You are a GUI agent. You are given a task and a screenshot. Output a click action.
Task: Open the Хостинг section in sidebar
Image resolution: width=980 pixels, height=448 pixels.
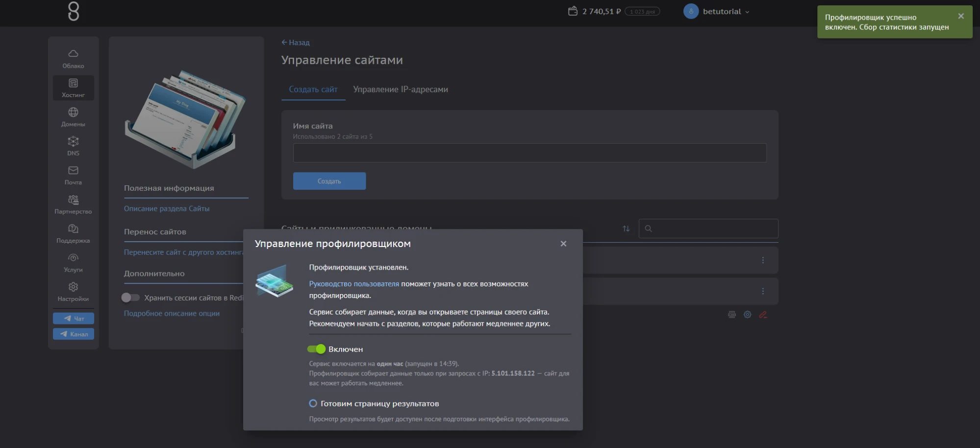pyautogui.click(x=73, y=88)
